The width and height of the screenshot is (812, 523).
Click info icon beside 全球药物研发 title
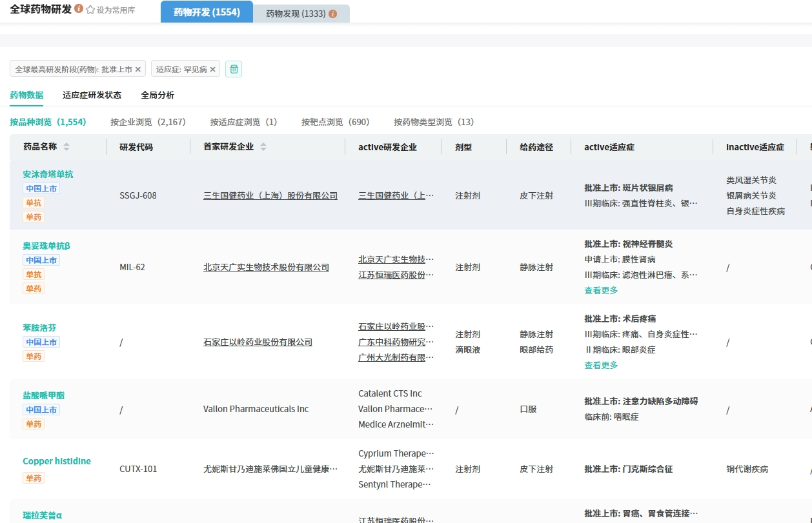[x=79, y=9]
